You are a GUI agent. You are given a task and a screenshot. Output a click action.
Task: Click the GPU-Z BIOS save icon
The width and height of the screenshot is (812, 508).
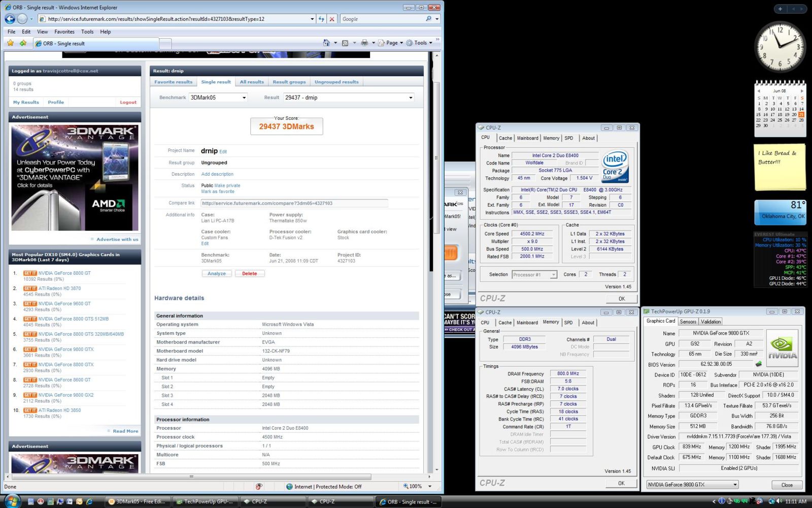click(x=759, y=364)
